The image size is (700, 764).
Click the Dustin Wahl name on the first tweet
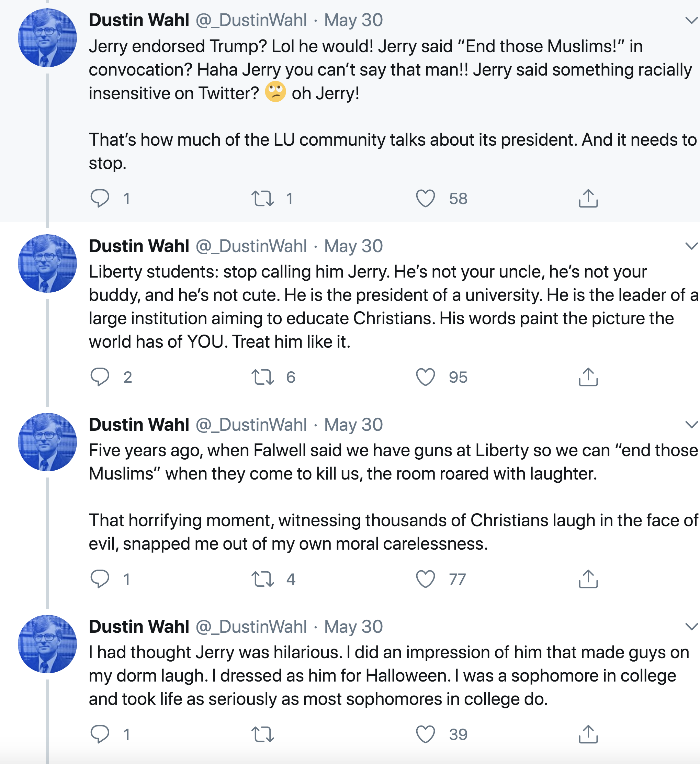(139, 20)
